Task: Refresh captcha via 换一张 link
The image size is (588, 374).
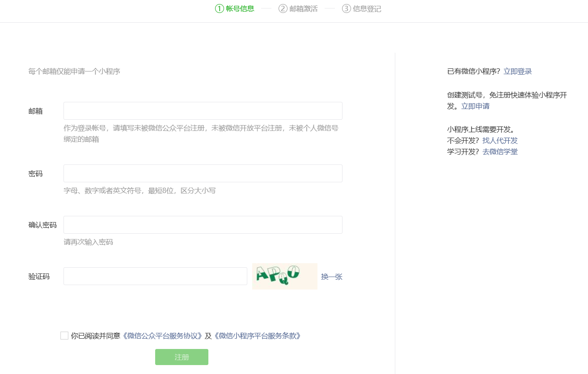Action: pos(332,277)
